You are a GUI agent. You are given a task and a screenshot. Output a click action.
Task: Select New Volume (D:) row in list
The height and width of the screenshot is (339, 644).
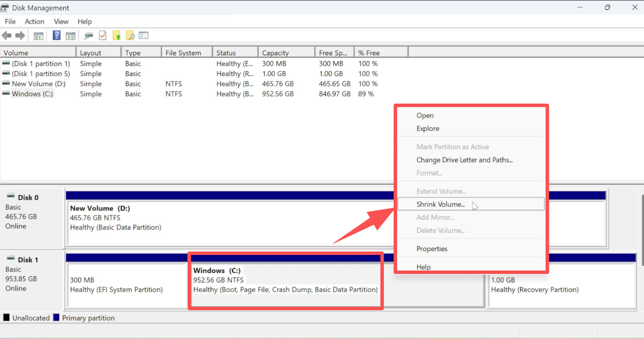coord(39,84)
